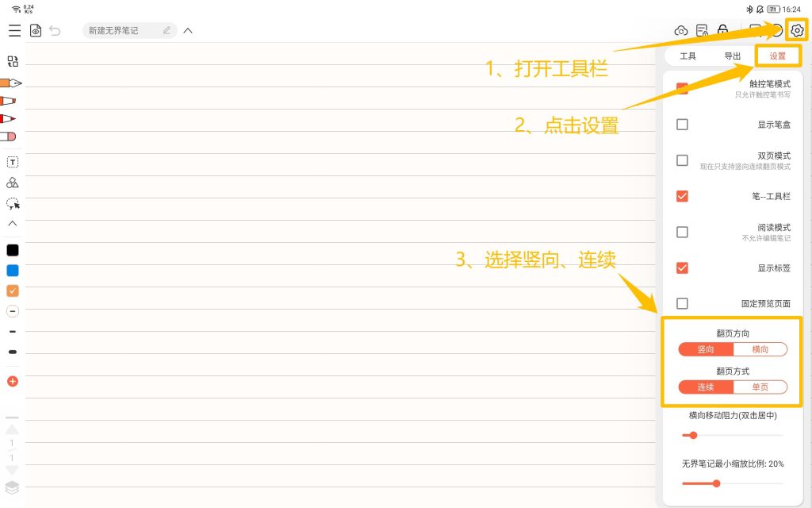The height and width of the screenshot is (508, 812).
Task: Click the undo arrow icon
Action: click(55, 31)
